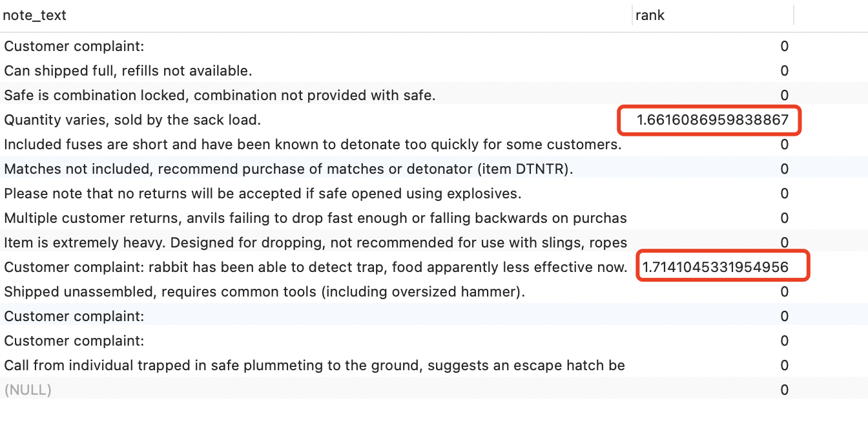Viewport: 868px width, 429px height.
Task: Select the 'Matches not included' note cell
Action: [289, 169]
